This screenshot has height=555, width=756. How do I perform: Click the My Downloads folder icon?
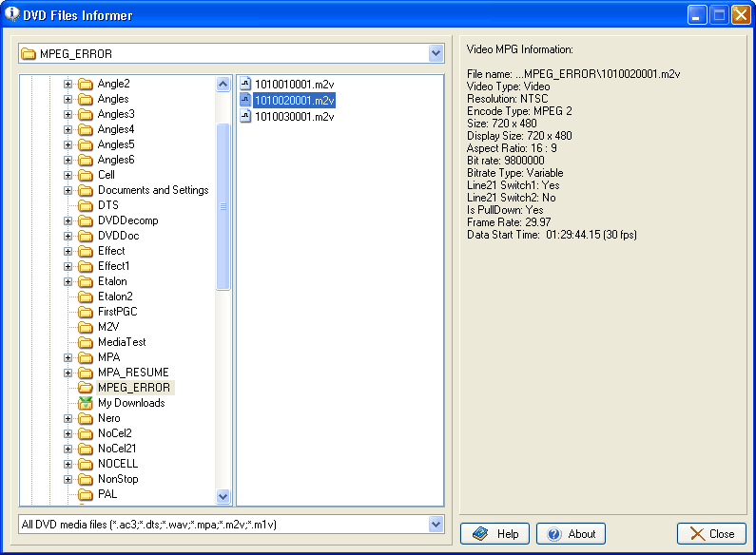pyautogui.click(x=86, y=403)
